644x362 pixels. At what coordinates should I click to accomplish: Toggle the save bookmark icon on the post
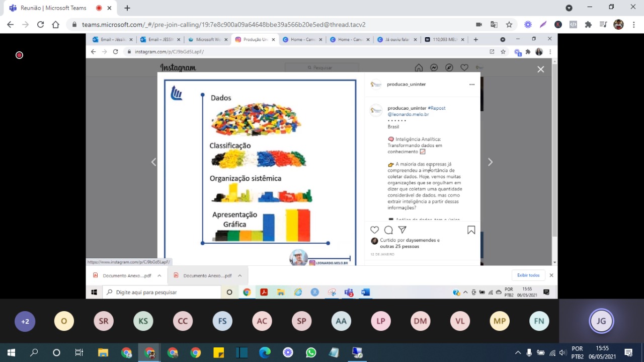click(x=471, y=230)
